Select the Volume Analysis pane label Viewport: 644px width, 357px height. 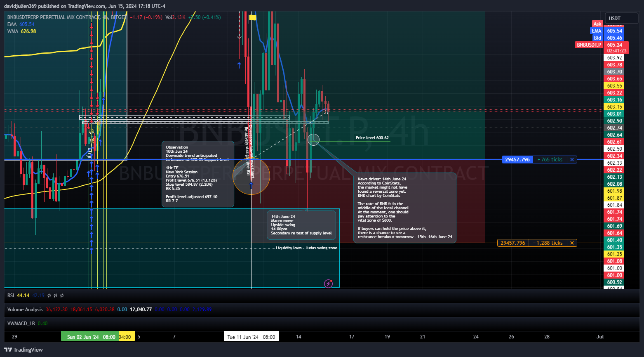(25, 310)
